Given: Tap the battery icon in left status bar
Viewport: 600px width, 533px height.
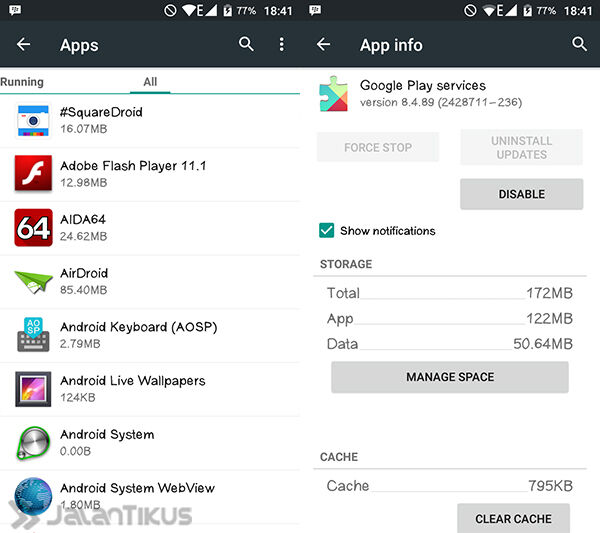Looking at the screenshot, I should [x=228, y=10].
